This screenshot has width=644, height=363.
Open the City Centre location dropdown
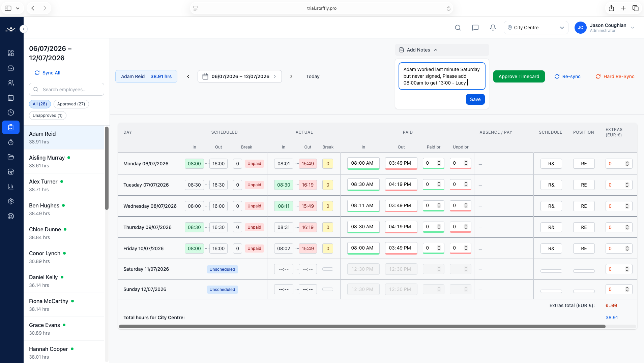click(x=536, y=28)
